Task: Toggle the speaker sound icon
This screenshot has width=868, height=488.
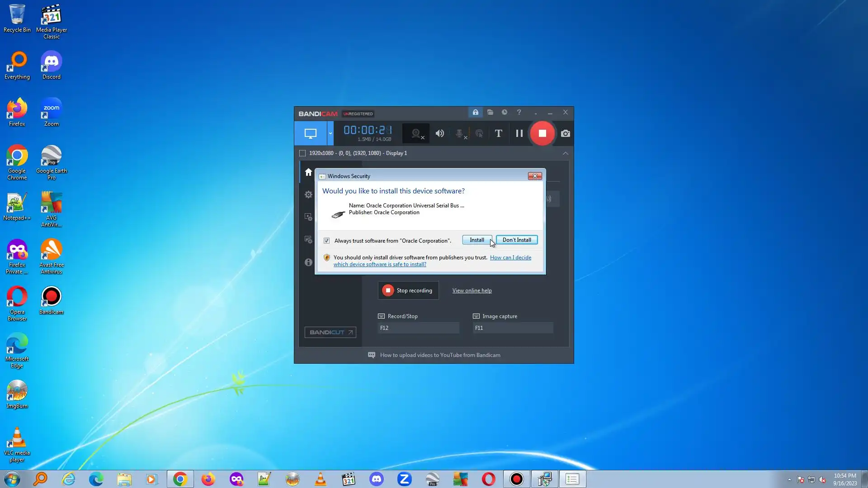Action: [x=439, y=133]
